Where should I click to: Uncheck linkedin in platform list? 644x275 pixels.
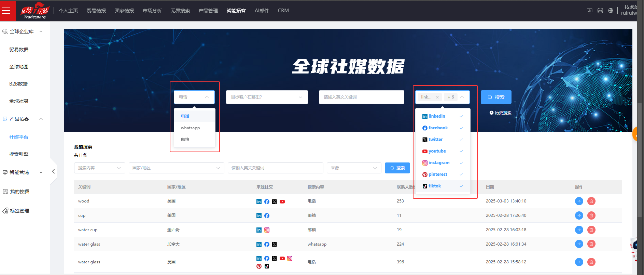[x=442, y=116]
